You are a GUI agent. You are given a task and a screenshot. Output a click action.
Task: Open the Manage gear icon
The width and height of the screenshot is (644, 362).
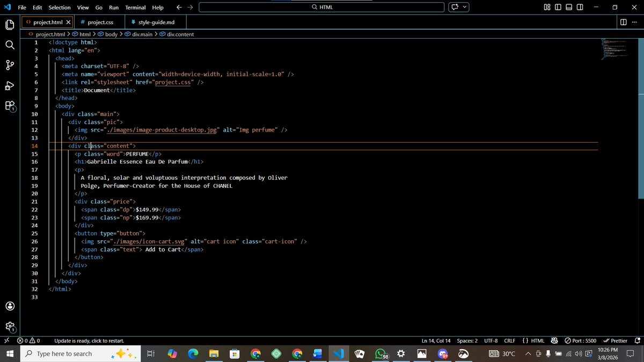click(10, 326)
